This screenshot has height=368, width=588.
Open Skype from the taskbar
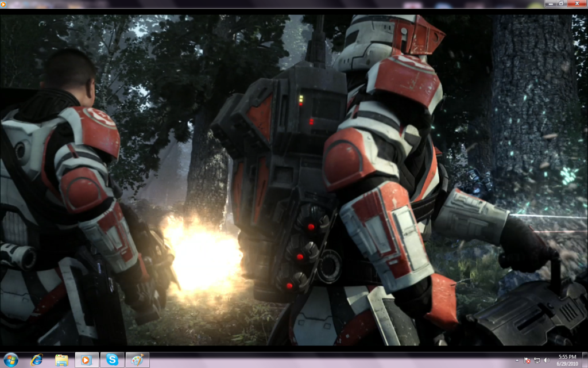(x=112, y=360)
